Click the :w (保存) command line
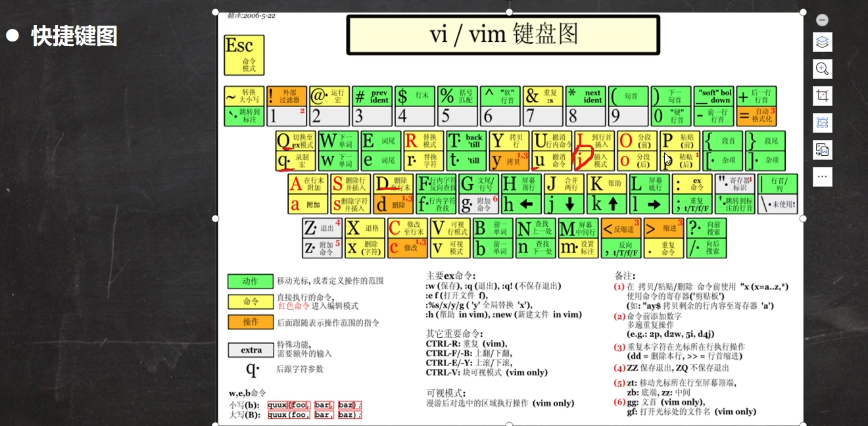 [493, 285]
